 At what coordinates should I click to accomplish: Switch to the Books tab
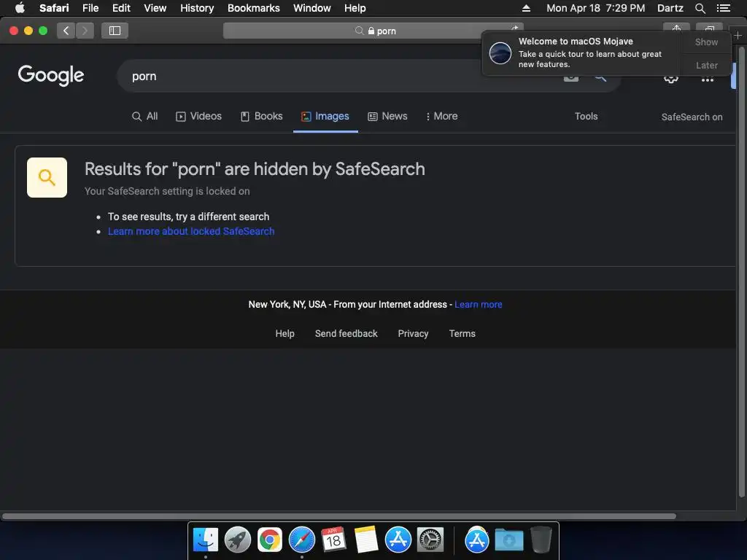(262, 116)
